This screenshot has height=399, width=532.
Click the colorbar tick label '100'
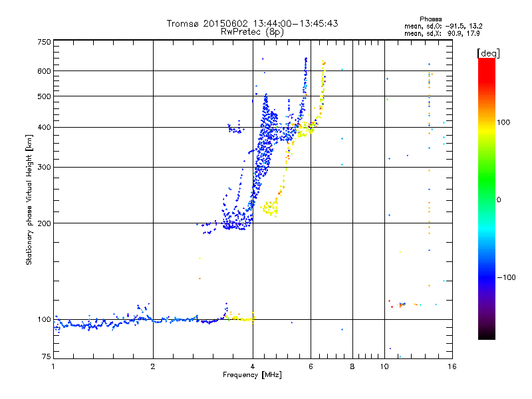coord(503,122)
